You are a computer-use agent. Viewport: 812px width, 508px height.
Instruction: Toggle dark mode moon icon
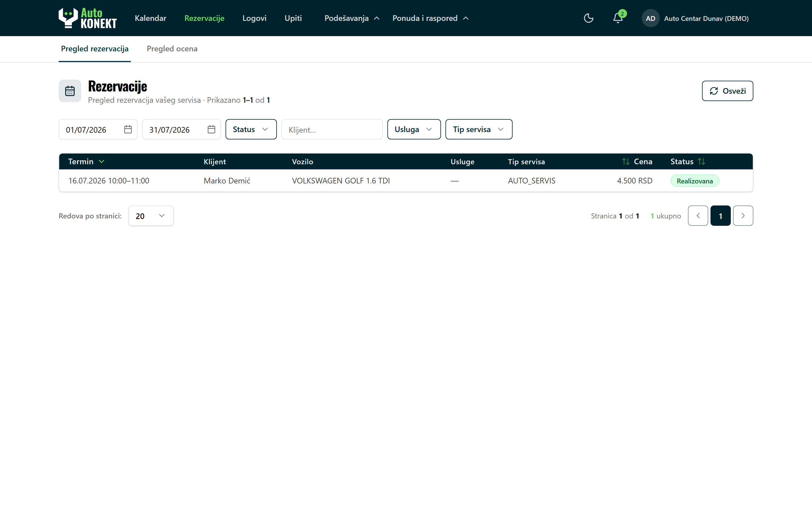pyautogui.click(x=588, y=18)
